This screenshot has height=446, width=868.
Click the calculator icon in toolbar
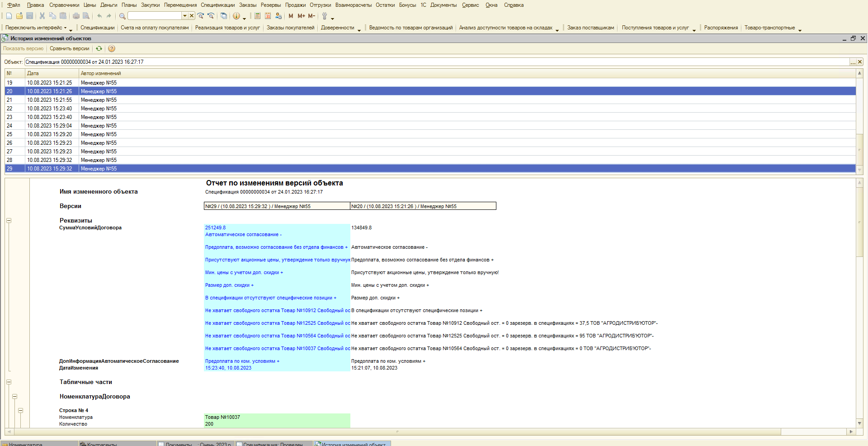pos(257,16)
